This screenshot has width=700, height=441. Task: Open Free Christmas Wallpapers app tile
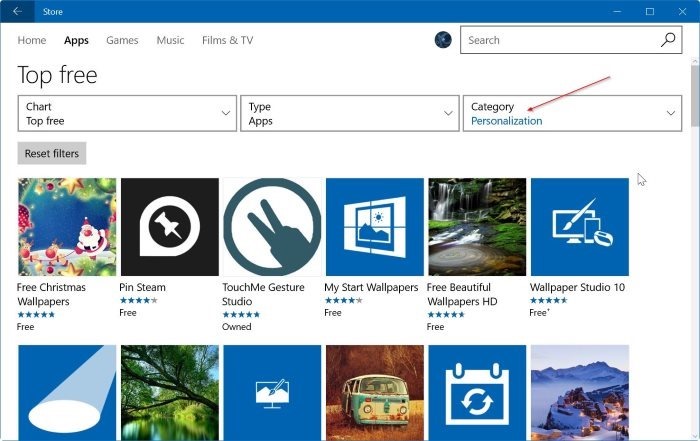67,227
